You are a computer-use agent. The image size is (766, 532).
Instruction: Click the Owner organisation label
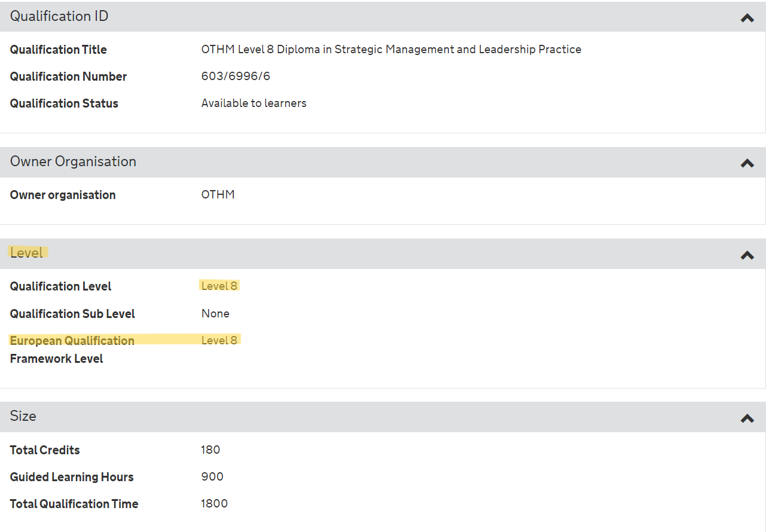click(63, 195)
